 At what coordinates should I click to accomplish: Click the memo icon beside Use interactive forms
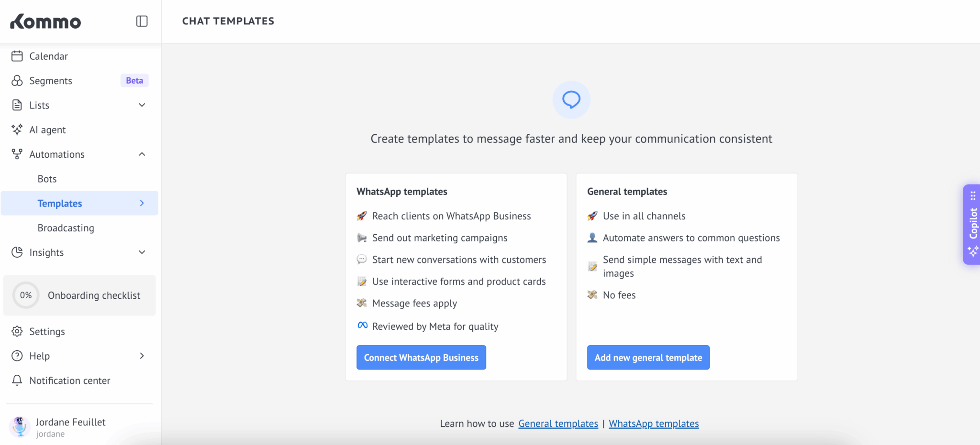(x=362, y=282)
